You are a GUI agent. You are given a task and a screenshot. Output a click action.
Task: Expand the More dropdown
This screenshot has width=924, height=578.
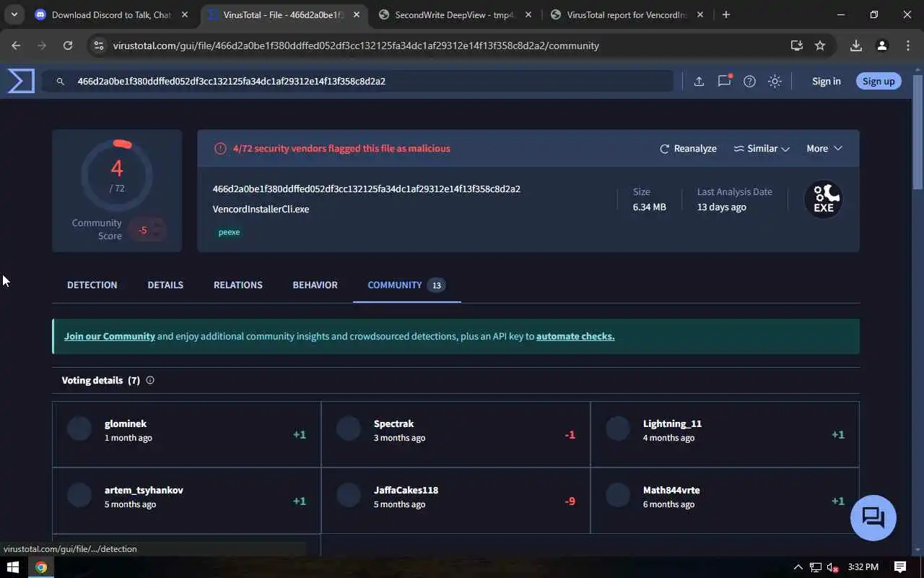[x=824, y=148]
